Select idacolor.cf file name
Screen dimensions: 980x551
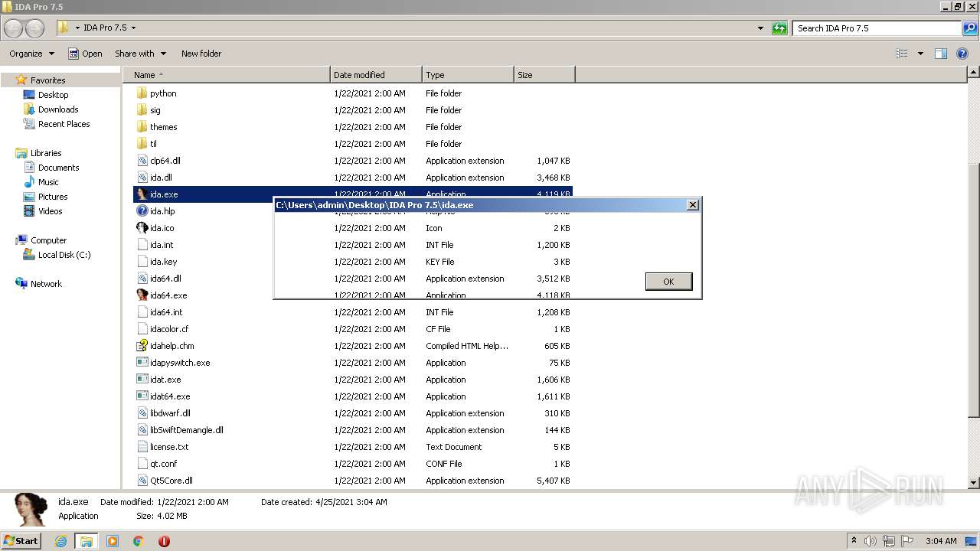pos(169,329)
